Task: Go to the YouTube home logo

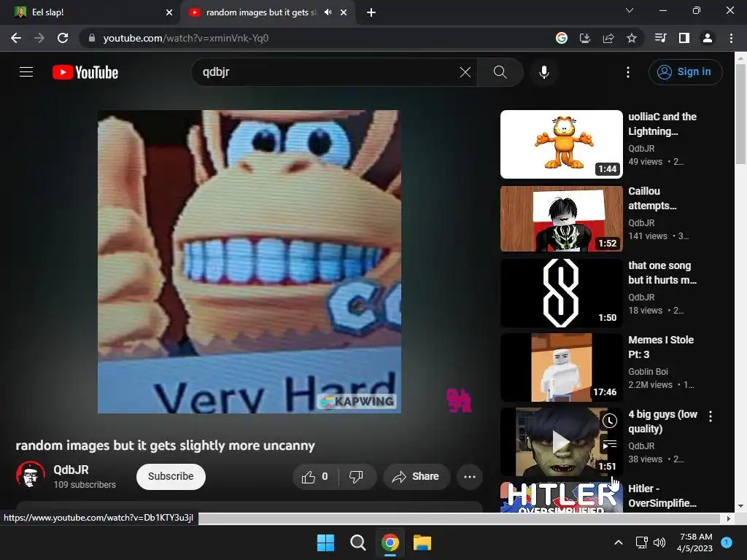Action: (85, 72)
